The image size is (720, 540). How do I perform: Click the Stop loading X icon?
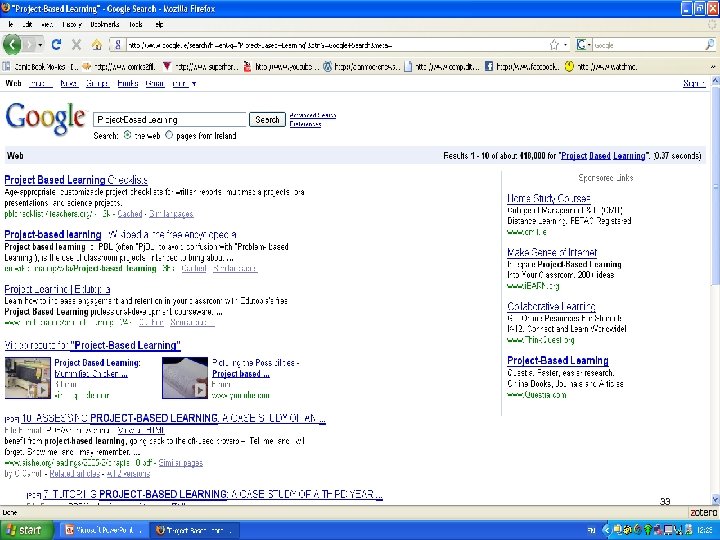tap(76, 45)
